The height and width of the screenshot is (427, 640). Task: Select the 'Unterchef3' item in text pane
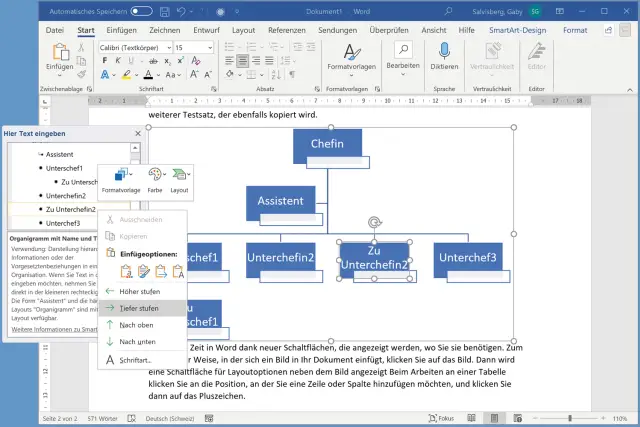tap(62, 223)
